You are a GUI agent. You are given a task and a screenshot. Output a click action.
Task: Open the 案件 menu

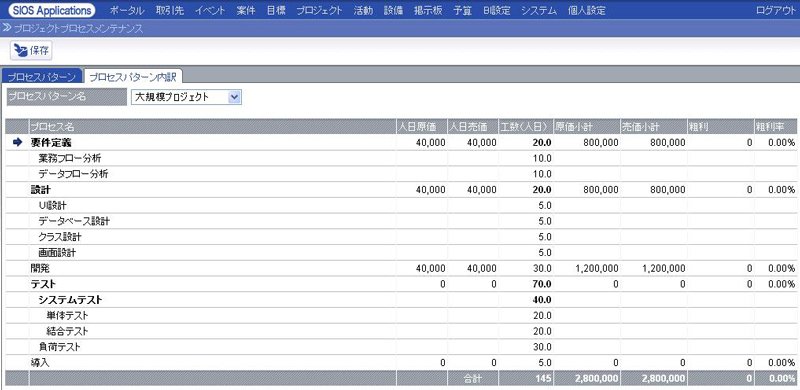(246, 11)
